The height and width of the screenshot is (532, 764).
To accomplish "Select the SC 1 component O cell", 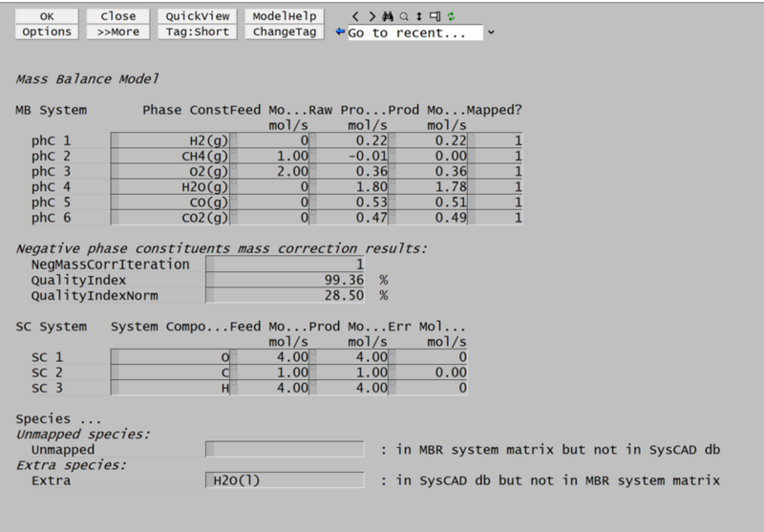I will 171,357.
